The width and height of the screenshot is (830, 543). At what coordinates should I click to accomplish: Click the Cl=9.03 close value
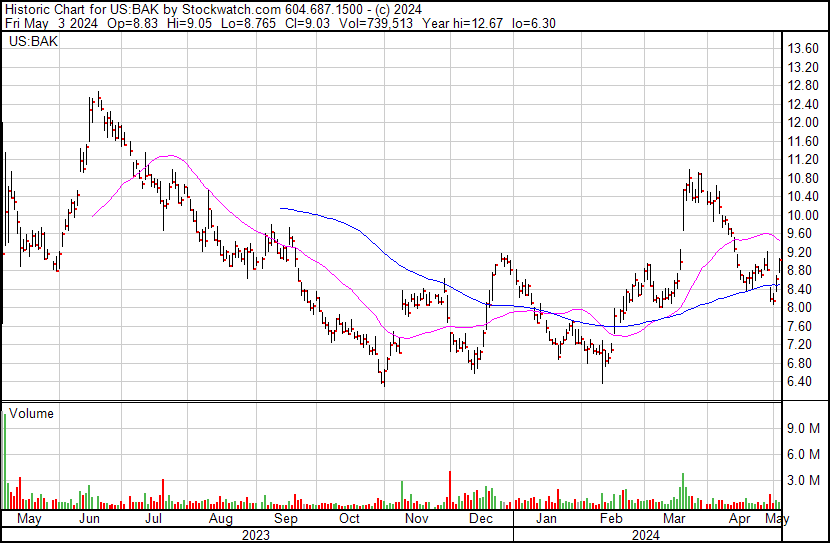pyautogui.click(x=306, y=23)
